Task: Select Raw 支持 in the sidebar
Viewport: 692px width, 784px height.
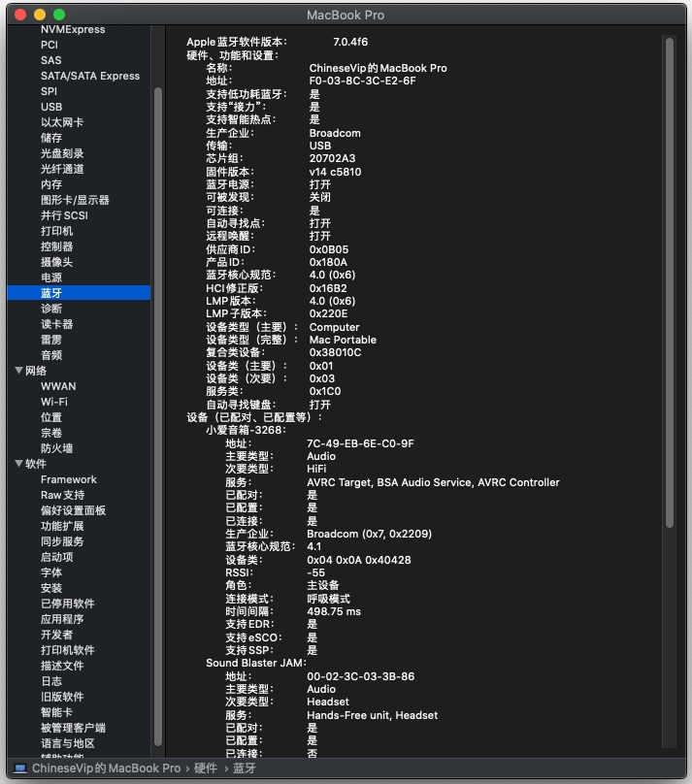Action: pyautogui.click(x=62, y=495)
